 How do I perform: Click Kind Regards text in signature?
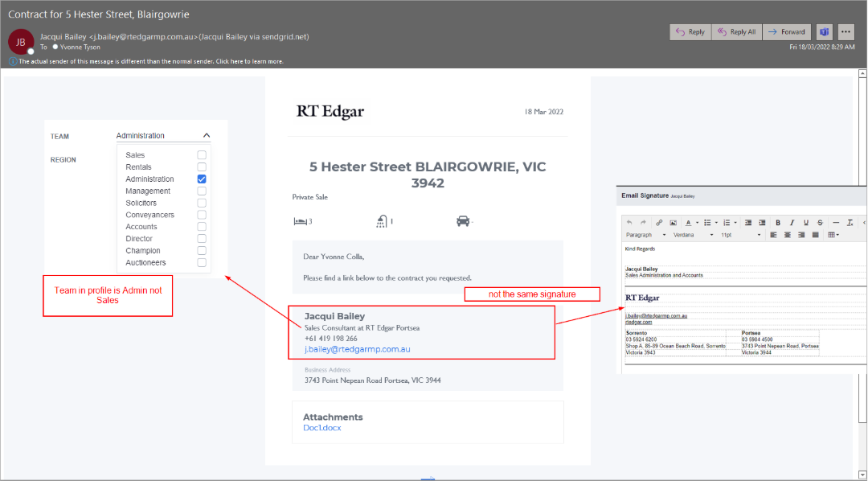(641, 249)
